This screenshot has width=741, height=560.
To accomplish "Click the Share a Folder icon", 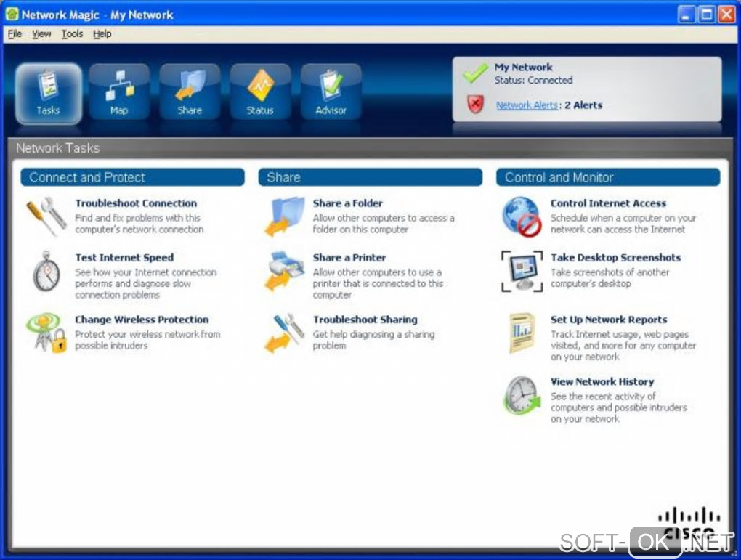I will click(285, 216).
